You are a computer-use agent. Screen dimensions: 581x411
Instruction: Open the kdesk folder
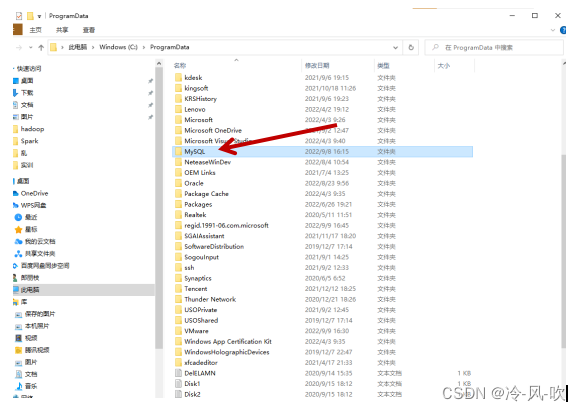point(193,77)
